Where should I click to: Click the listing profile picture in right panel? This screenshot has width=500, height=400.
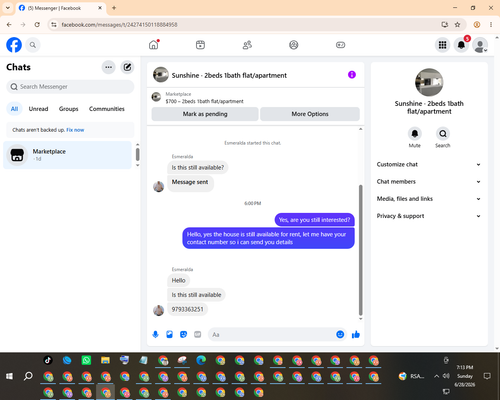click(429, 82)
